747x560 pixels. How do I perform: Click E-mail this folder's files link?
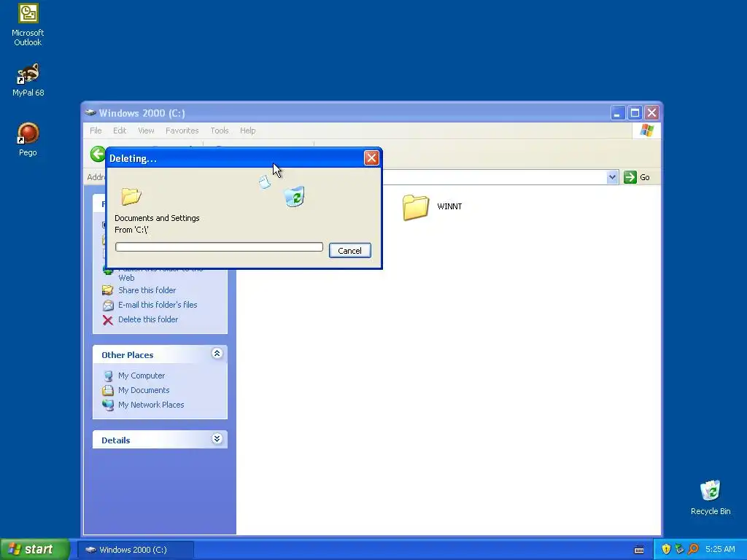tap(158, 305)
